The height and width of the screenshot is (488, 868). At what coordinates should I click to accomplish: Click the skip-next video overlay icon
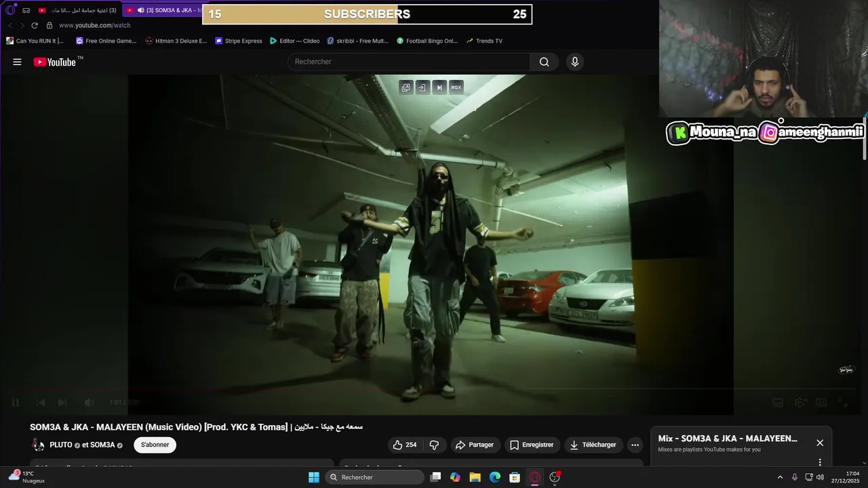point(439,87)
